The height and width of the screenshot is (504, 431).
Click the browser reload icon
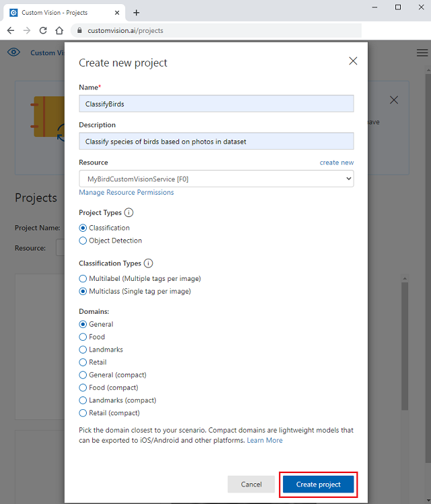pyautogui.click(x=43, y=30)
